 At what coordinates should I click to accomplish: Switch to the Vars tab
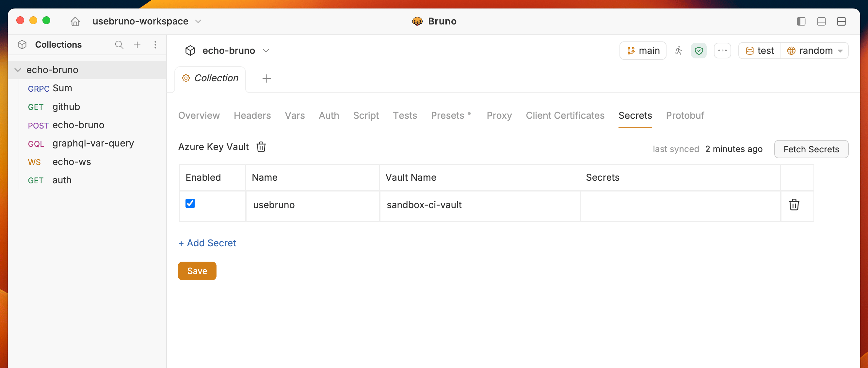coord(295,115)
